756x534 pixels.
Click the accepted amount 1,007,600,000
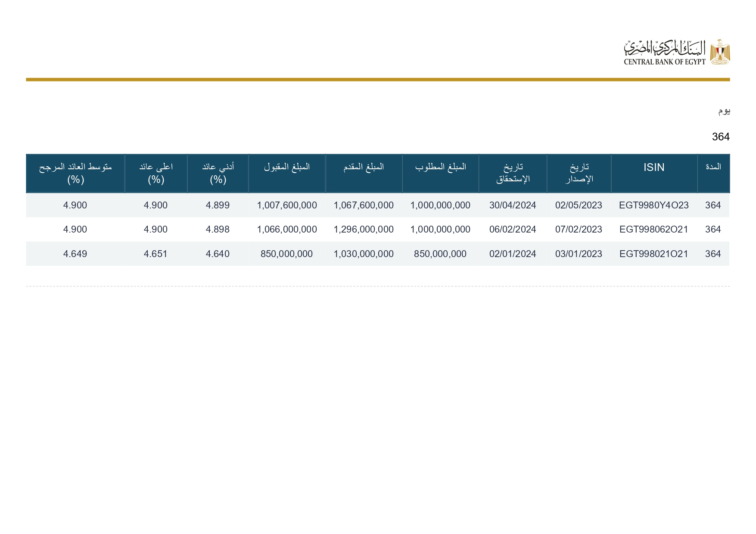(x=287, y=205)
